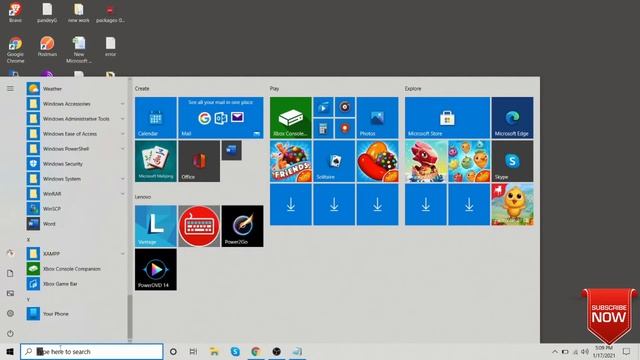Open the dragon game tile
Image resolution: width=640 pixels, height=360 pixels.
(x=426, y=161)
